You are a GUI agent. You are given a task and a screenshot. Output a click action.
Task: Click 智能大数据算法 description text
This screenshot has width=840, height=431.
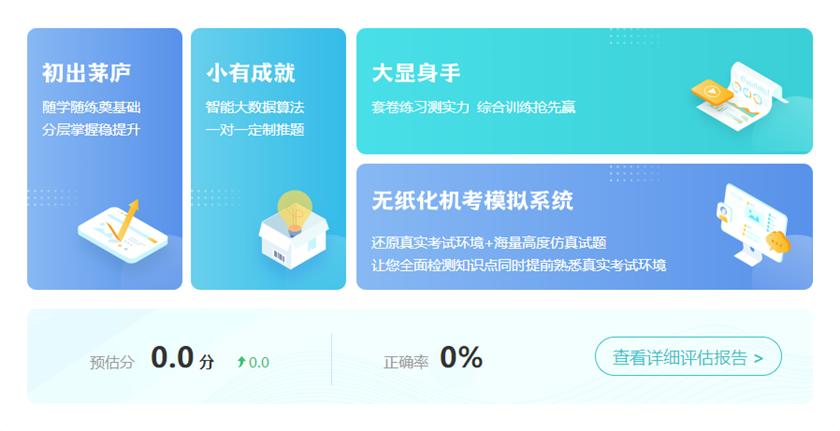tap(255, 107)
